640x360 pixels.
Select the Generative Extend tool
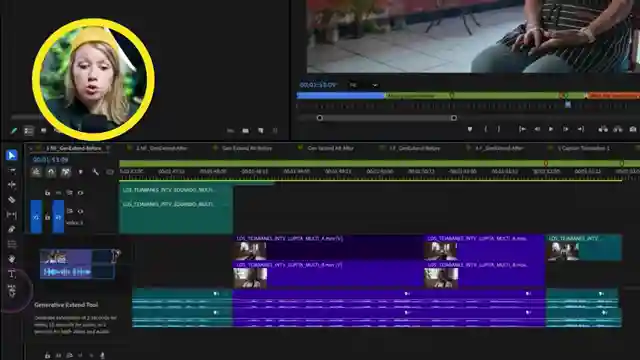coord(12,291)
